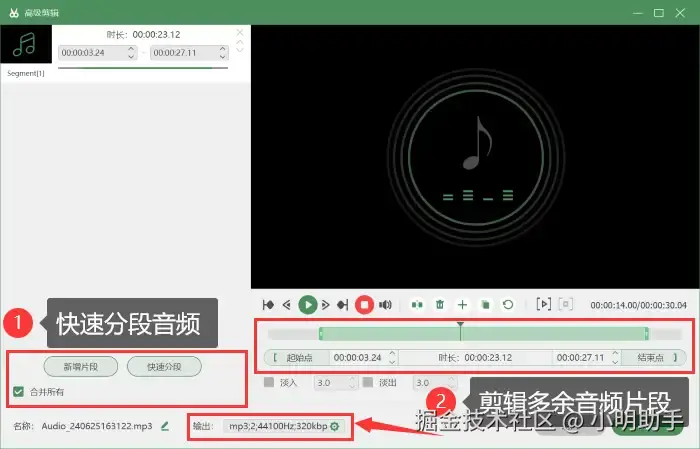Minimize the 高级剪辑 window
Viewport: 700px width, 449px height.
pos(638,13)
